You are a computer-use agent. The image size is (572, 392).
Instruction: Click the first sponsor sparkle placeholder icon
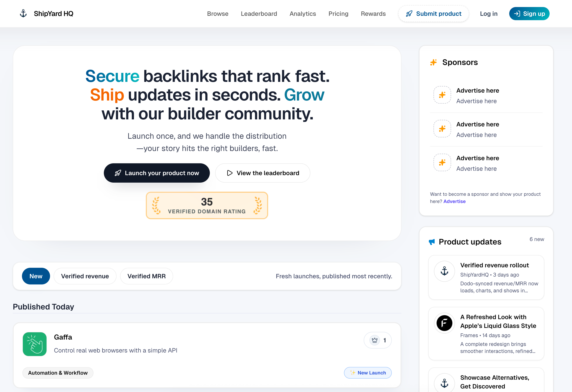tap(442, 95)
